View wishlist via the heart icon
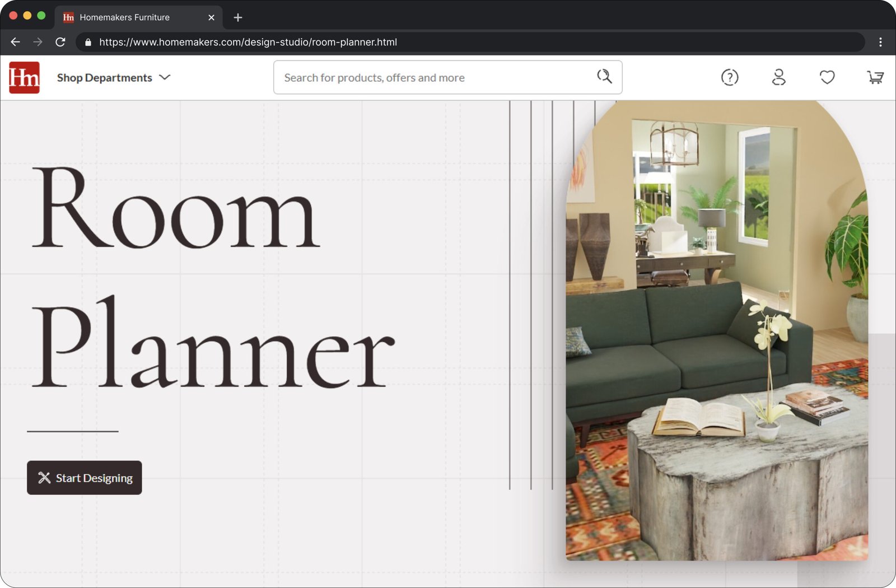 pyautogui.click(x=827, y=77)
